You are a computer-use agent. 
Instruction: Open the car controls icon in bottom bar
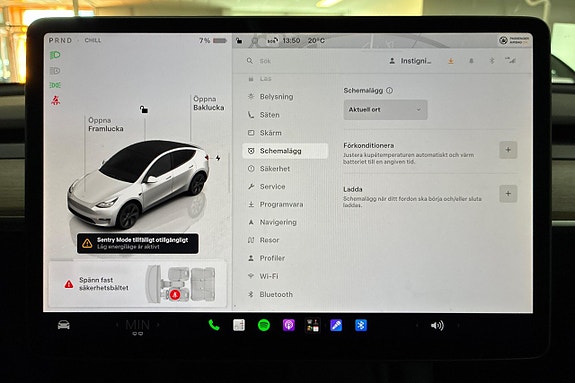(64, 325)
